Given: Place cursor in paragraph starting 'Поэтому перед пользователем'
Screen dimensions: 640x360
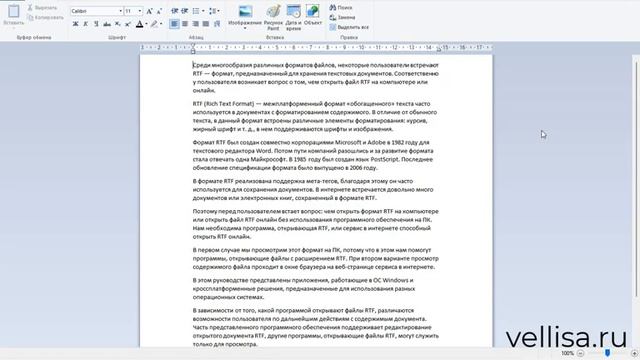Looking at the screenshot, I should tap(316, 224).
